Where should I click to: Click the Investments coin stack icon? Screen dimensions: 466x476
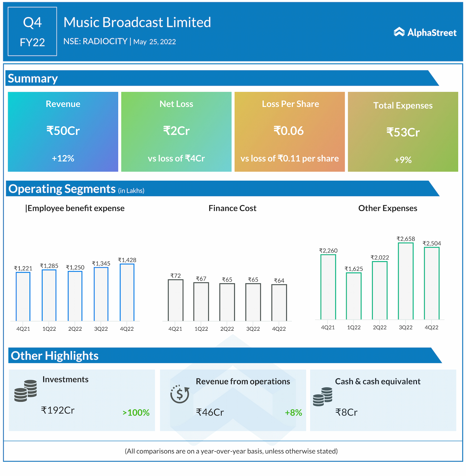point(26,391)
